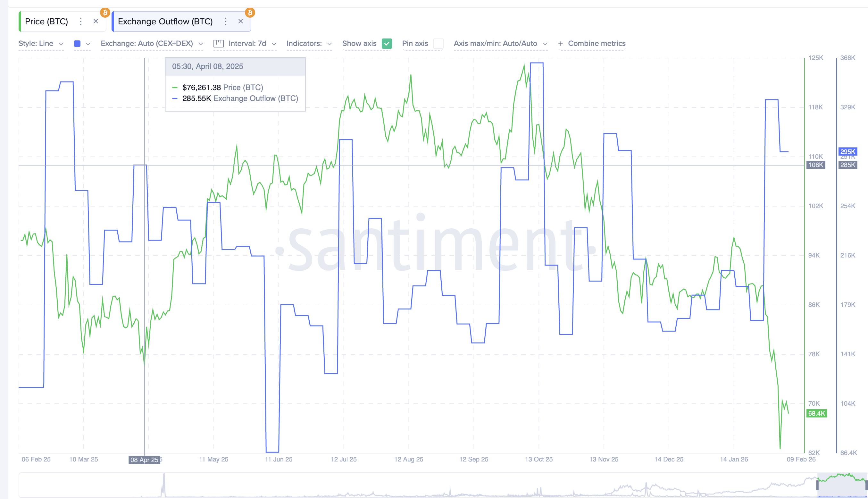Click plus icon beside Combine metrics
868x499 pixels.
[560, 44]
